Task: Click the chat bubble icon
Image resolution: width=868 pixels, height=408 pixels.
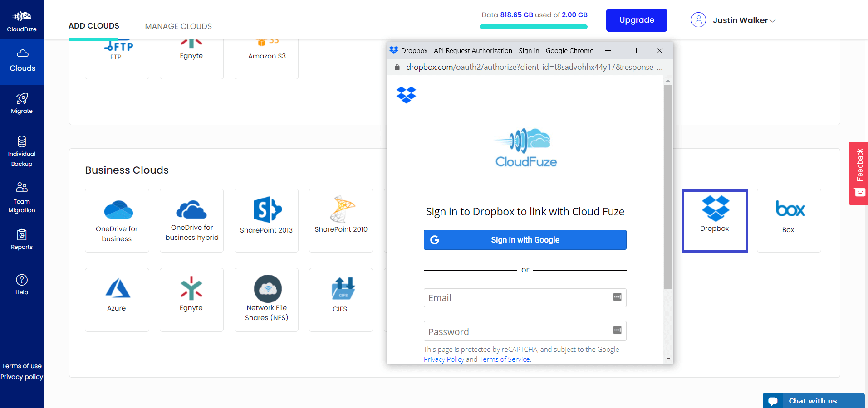Action: (x=773, y=401)
